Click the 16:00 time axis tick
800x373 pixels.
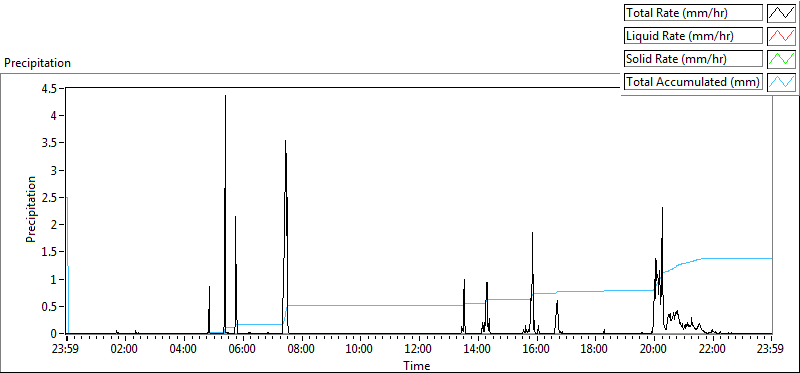[x=537, y=350]
